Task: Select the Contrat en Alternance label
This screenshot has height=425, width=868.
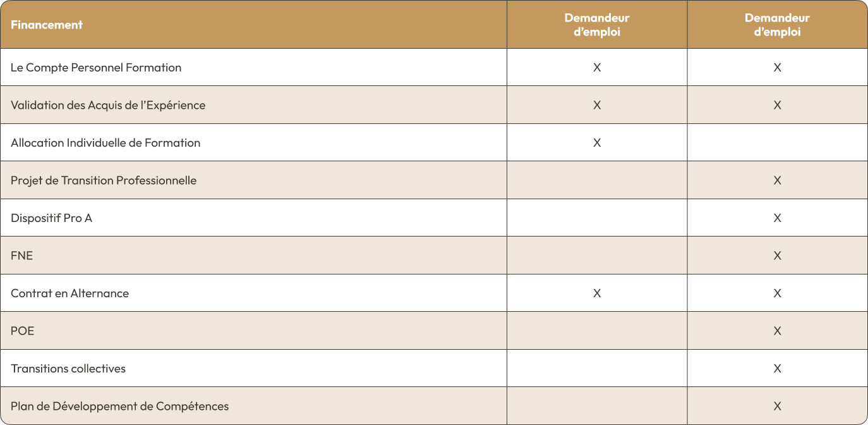Action: pyautogui.click(x=69, y=293)
